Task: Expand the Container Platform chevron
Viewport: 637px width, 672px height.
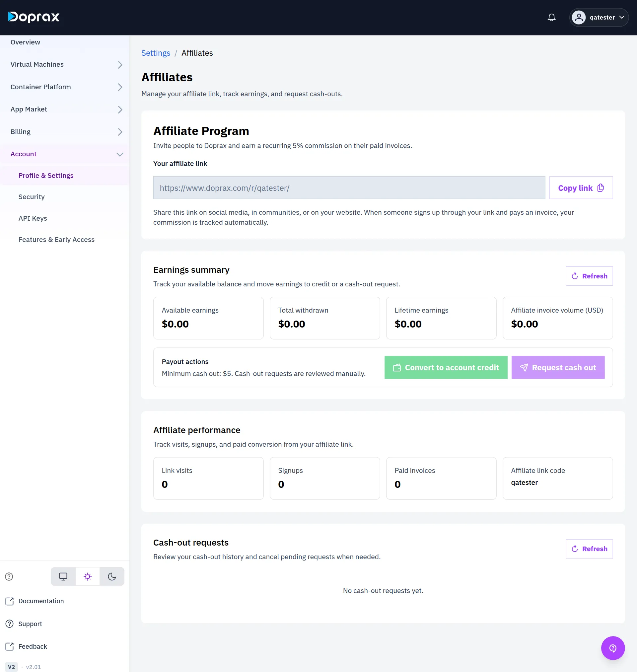Action: [120, 87]
